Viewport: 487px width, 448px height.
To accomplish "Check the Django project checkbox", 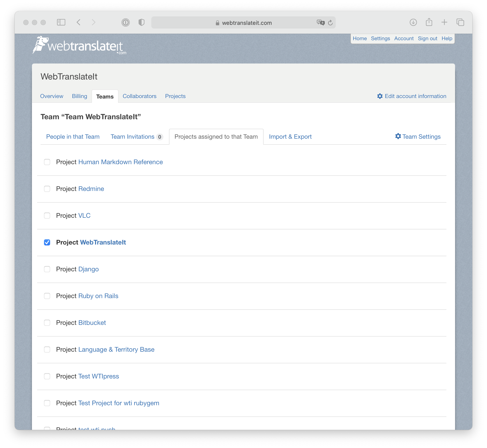I will (47, 269).
